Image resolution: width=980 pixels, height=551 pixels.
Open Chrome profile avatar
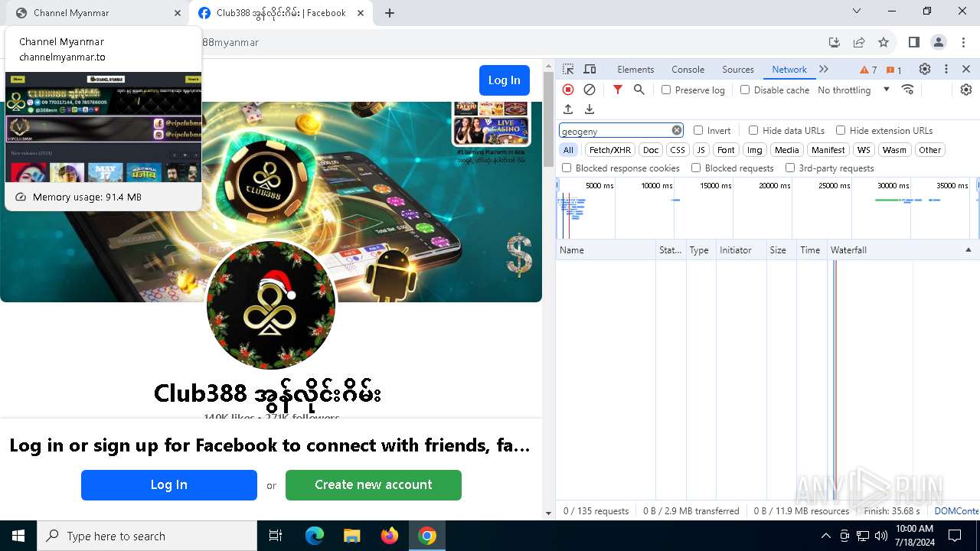point(939,42)
